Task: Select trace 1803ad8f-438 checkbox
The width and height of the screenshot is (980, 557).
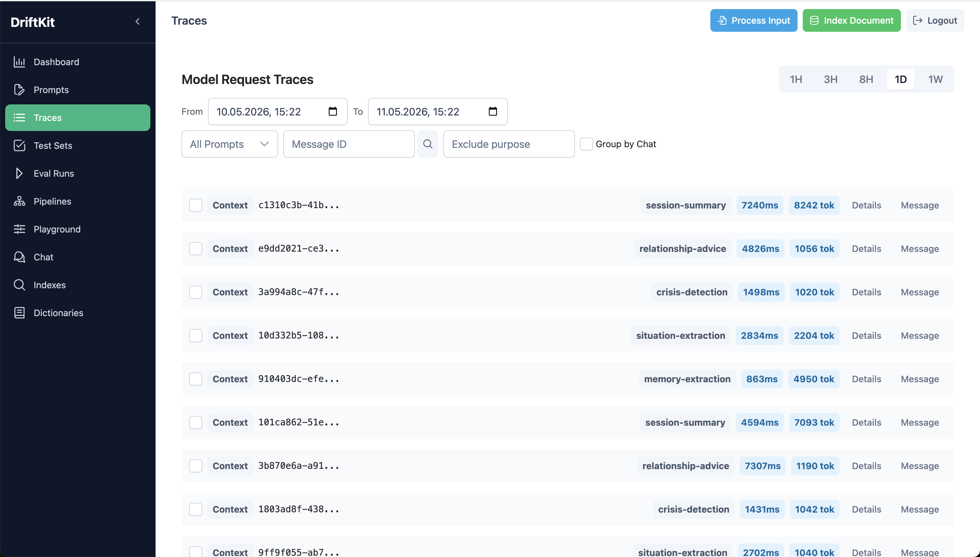Action: (x=196, y=510)
